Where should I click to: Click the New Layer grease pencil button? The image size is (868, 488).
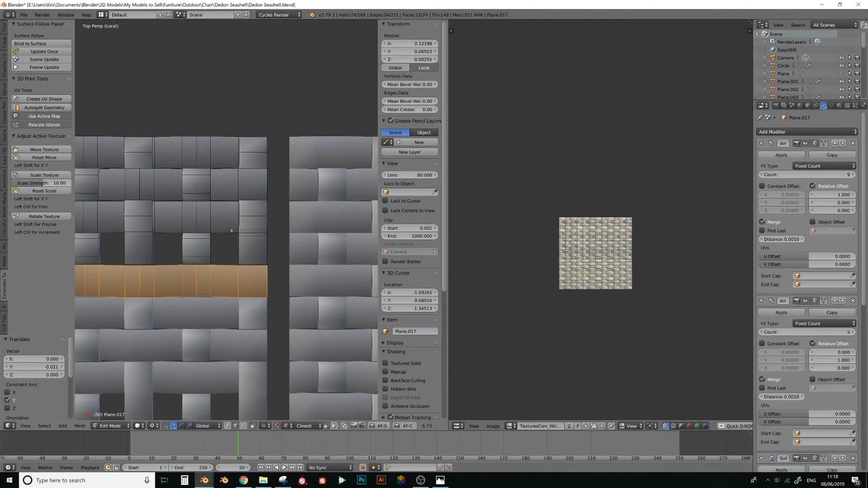point(410,152)
